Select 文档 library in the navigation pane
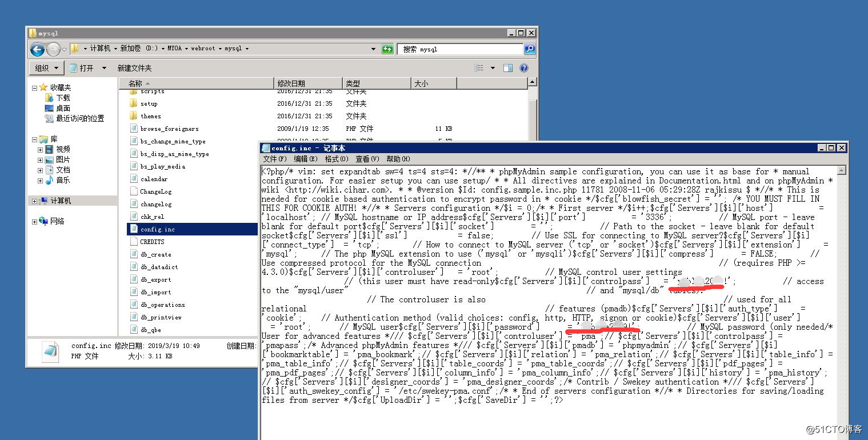This screenshot has height=440, width=868. click(58, 170)
